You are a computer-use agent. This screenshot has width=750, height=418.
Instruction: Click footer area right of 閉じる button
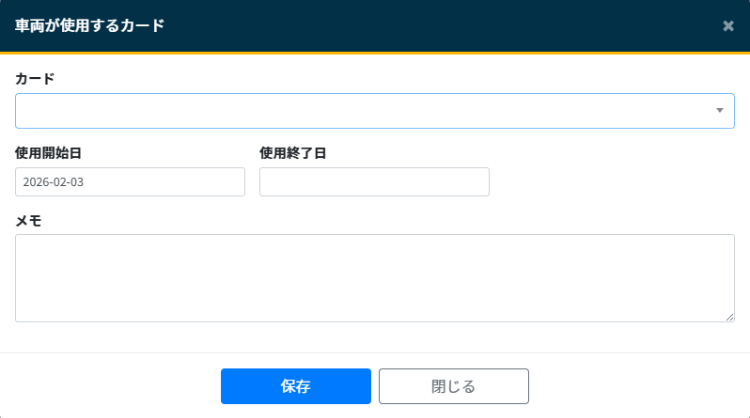tap(640, 386)
